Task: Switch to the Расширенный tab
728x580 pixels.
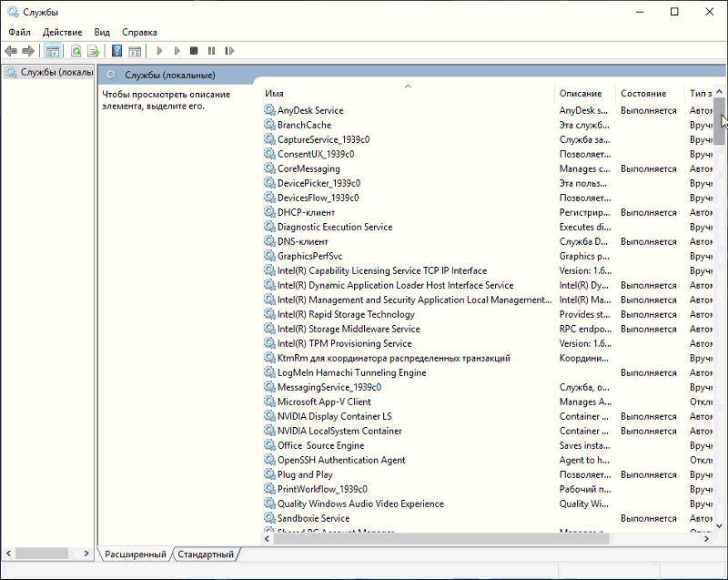Action: [135, 554]
